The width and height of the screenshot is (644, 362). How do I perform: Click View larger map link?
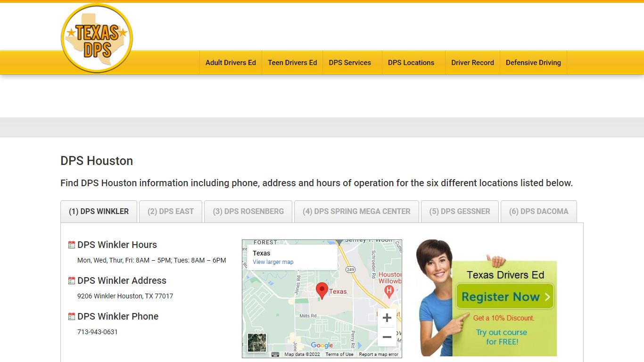[273, 262]
